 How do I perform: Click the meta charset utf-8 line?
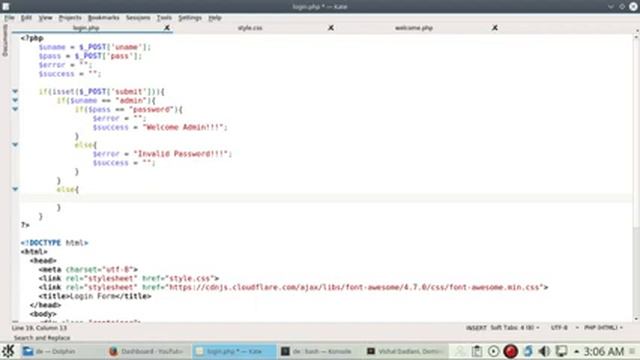(88, 269)
